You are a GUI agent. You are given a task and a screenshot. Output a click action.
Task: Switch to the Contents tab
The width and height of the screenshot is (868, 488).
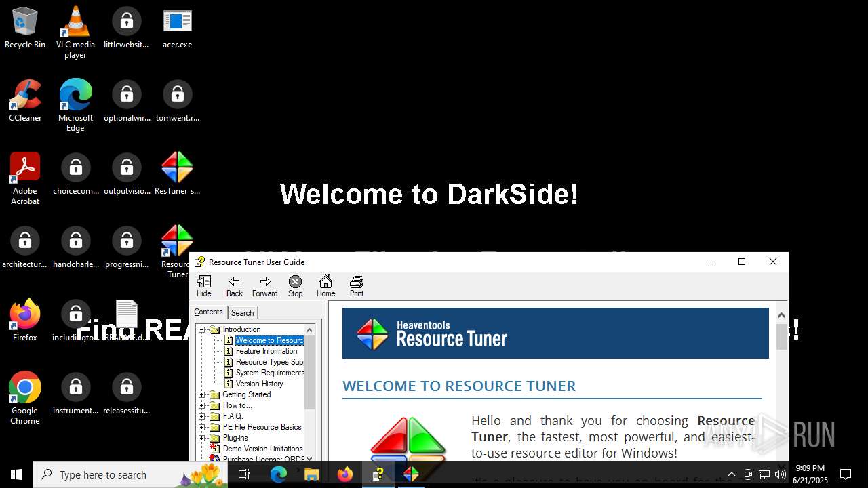click(x=208, y=312)
